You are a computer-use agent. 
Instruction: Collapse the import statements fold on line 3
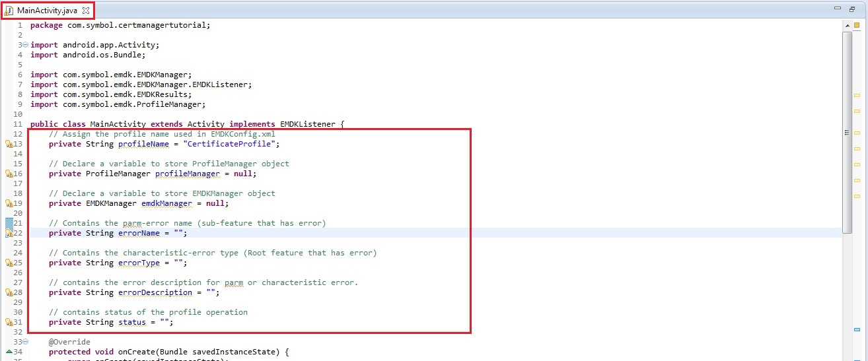[x=25, y=45]
